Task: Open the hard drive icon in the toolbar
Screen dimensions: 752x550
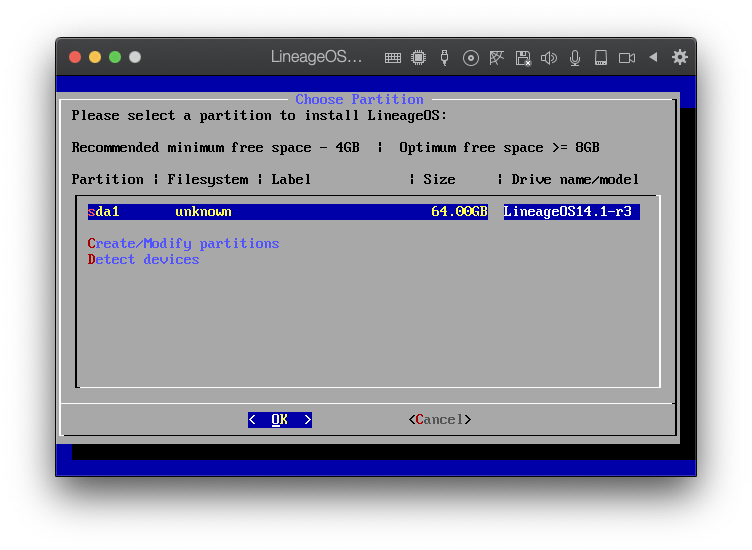Action: 601,58
